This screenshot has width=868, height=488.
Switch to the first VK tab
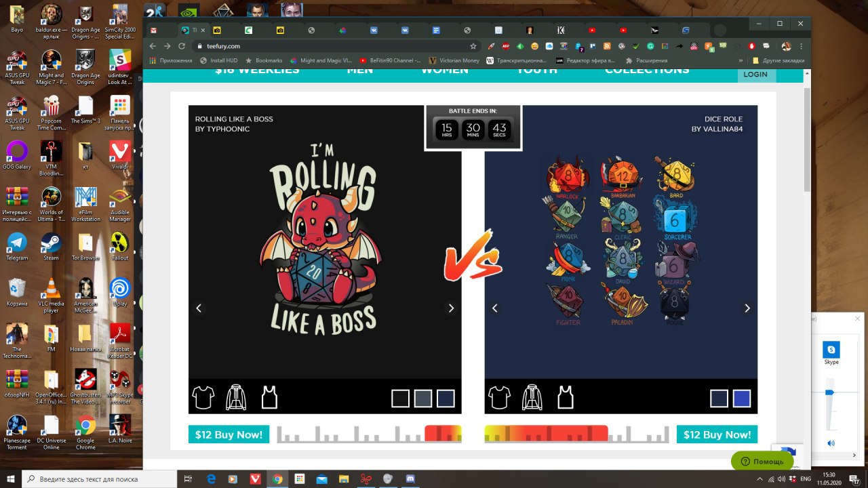click(x=374, y=30)
